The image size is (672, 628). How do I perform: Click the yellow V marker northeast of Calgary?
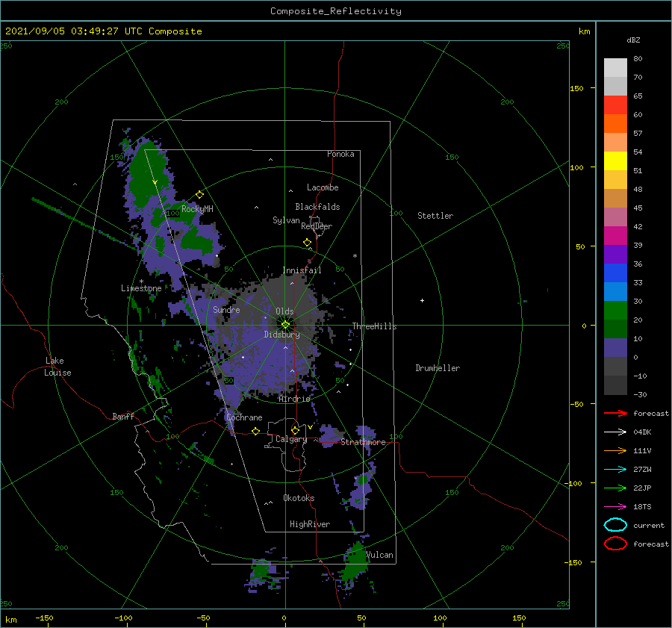pos(310,427)
